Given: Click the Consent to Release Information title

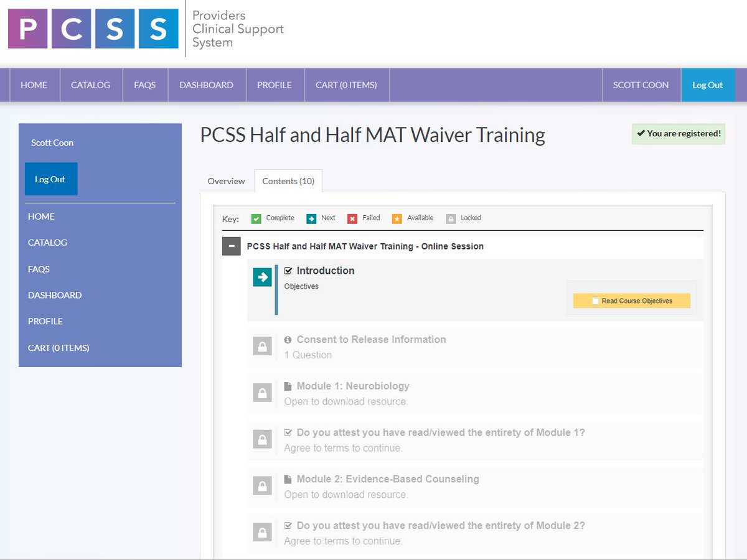Looking at the screenshot, I should (x=371, y=340).
